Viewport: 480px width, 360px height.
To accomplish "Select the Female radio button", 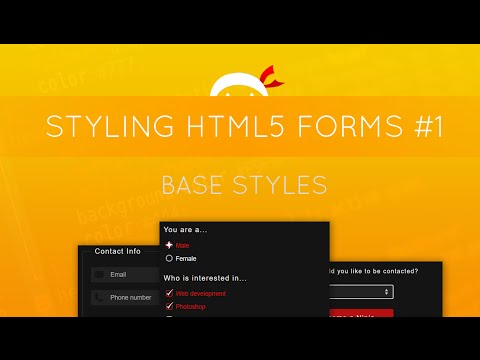I will coord(169,258).
